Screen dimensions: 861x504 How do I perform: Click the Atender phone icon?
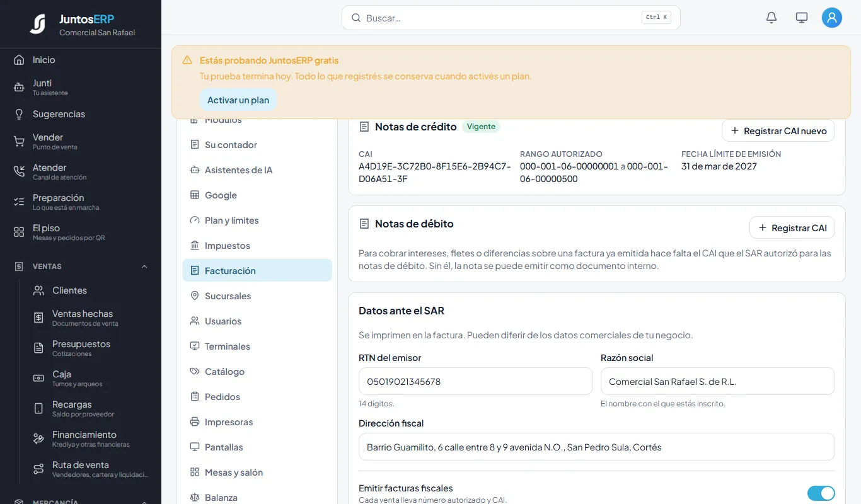pyautogui.click(x=19, y=171)
